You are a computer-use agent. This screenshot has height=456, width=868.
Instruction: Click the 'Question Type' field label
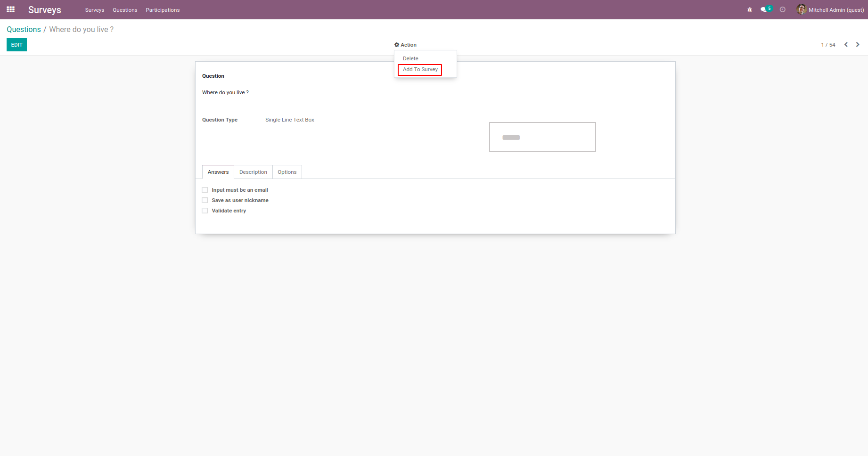(220, 120)
